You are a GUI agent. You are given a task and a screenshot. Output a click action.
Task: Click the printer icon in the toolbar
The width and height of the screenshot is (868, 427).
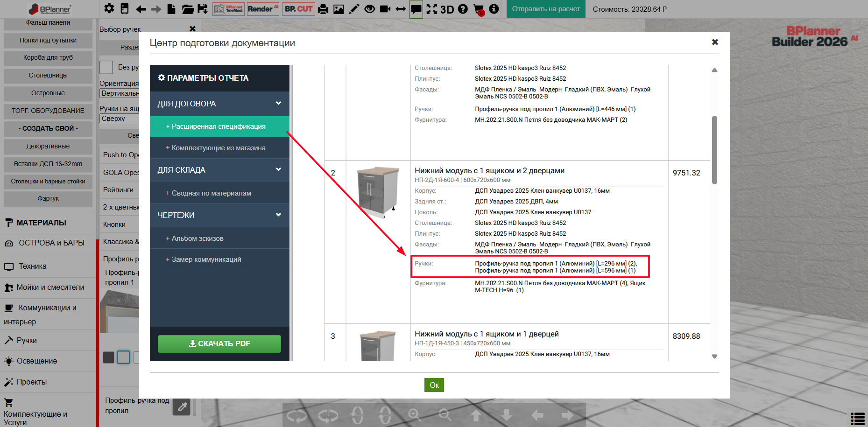[x=323, y=9]
